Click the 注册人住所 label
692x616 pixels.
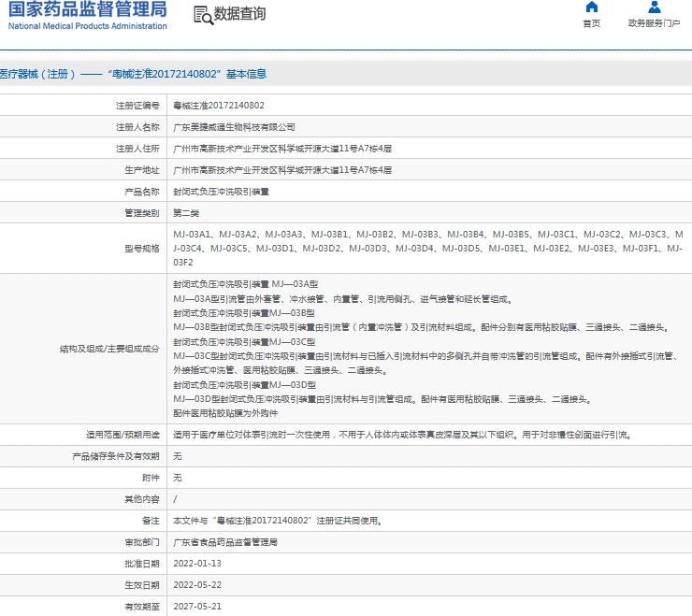(137, 149)
